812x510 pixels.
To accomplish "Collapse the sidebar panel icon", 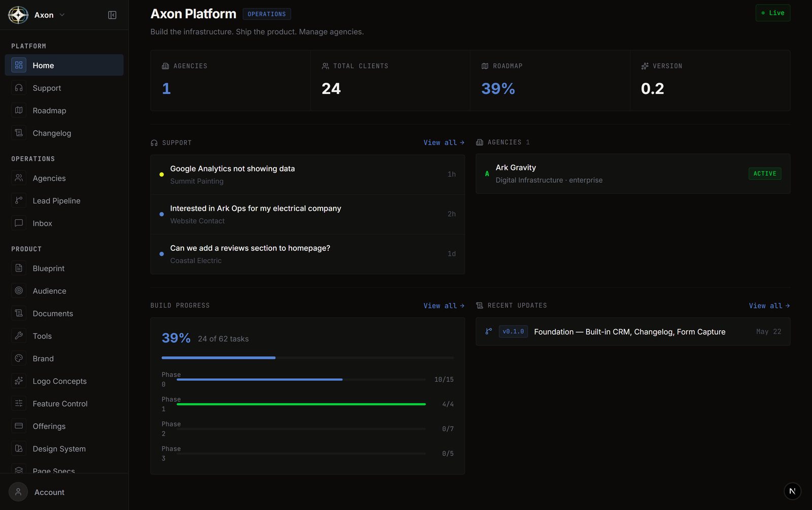I will [x=112, y=15].
